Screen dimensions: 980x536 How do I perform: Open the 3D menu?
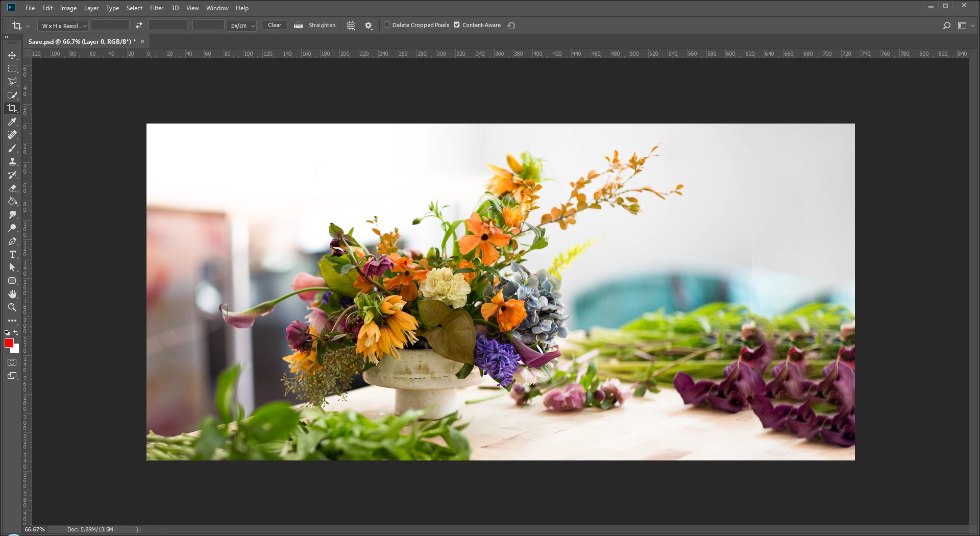click(x=175, y=8)
